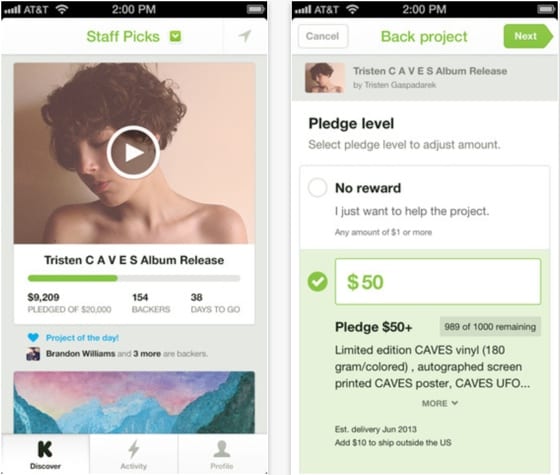This screenshot has width=560, height=475.
Task: Open the mountain watercolor project image
Action: [134, 402]
